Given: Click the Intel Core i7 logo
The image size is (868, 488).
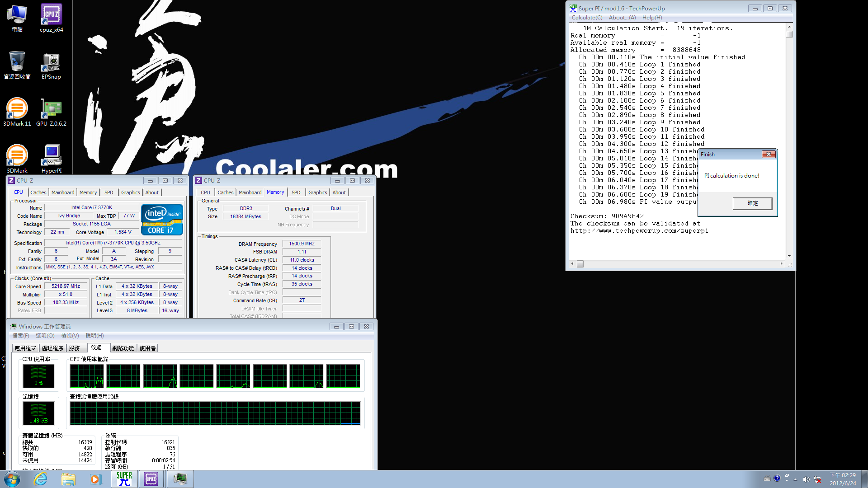Looking at the screenshot, I should pyautogui.click(x=162, y=220).
